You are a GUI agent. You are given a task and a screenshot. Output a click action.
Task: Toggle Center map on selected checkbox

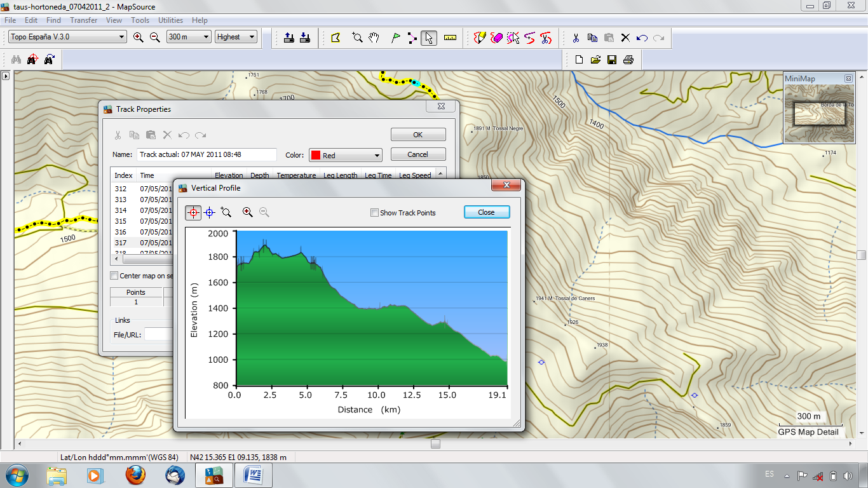[x=114, y=276]
